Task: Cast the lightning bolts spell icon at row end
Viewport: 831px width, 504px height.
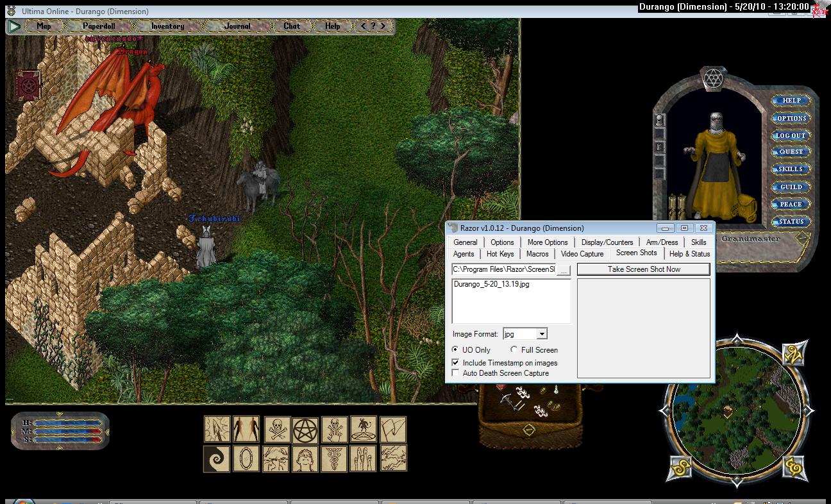Action: coord(393,458)
